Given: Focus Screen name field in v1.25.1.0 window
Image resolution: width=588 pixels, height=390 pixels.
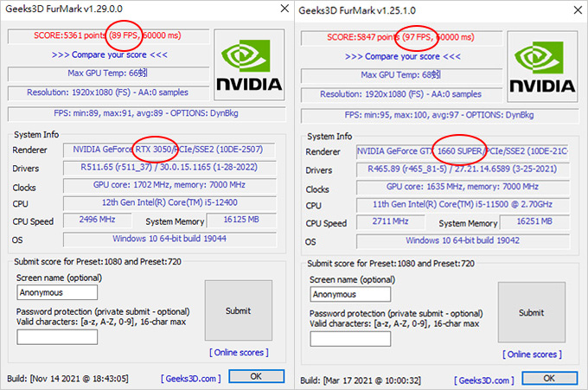Looking at the screenshot, I should coord(350,294).
